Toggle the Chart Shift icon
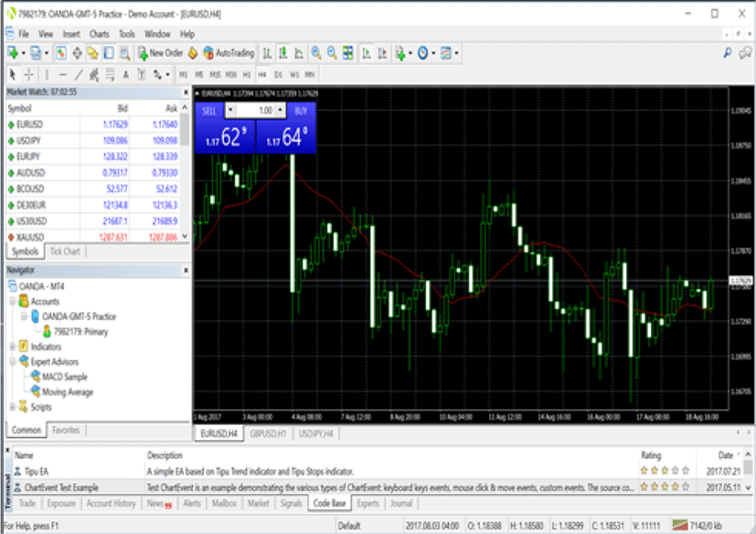This screenshot has height=534, width=756. 382,53
